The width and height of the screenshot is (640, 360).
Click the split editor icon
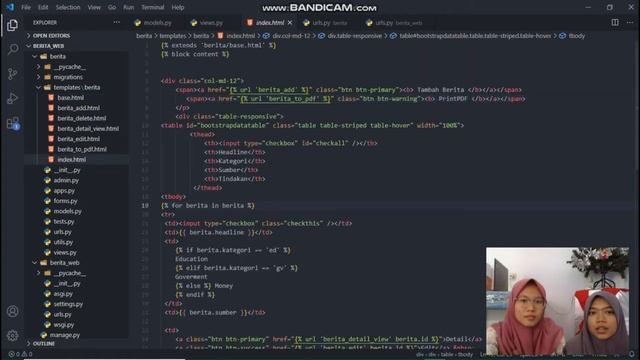coord(615,22)
